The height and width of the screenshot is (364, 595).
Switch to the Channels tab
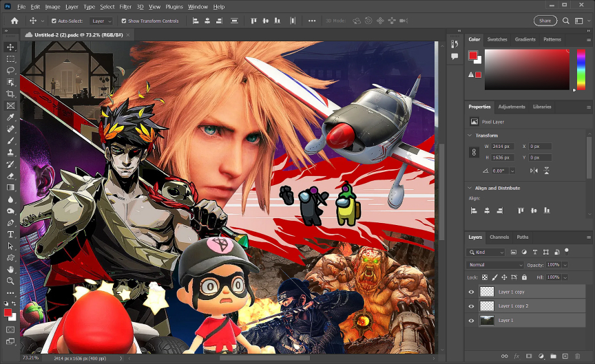pyautogui.click(x=499, y=237)
